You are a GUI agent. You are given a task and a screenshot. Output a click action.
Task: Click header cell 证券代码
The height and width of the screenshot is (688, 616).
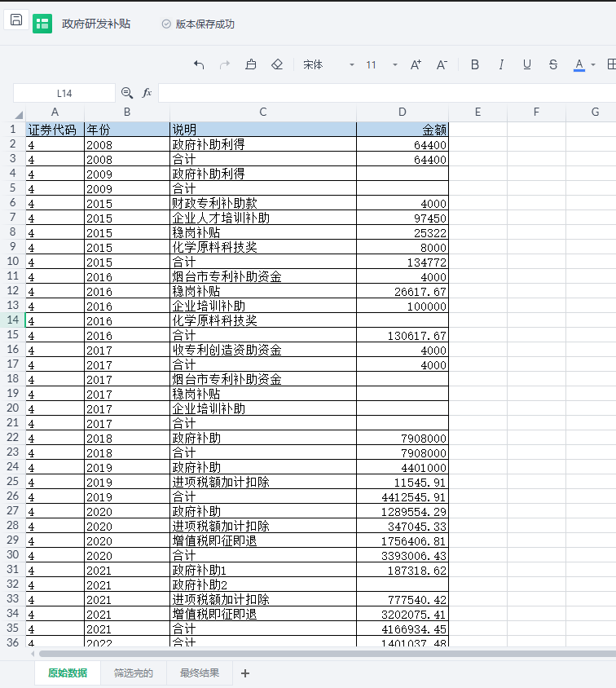(x=55, y=130)
